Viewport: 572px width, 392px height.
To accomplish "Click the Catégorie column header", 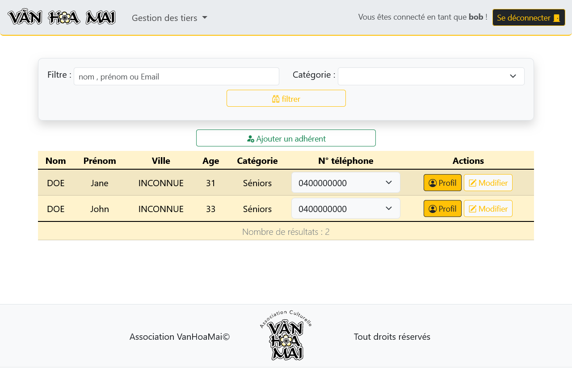I will 257,161.
